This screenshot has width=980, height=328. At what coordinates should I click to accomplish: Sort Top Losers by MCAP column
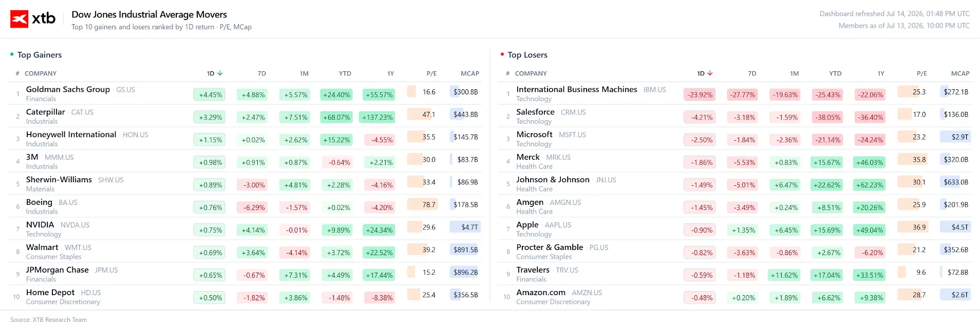960,73
